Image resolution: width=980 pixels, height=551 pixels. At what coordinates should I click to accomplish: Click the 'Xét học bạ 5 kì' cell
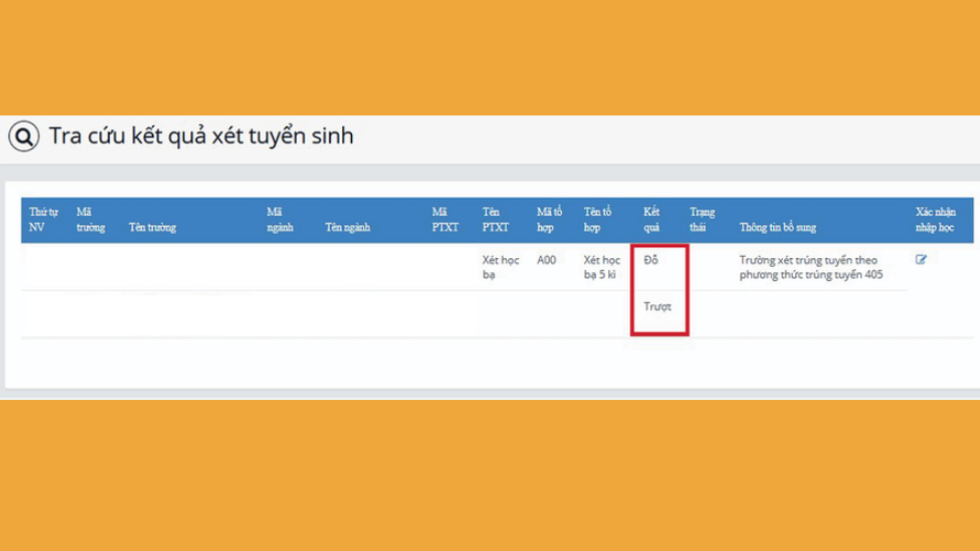click(x=601, y=267)
